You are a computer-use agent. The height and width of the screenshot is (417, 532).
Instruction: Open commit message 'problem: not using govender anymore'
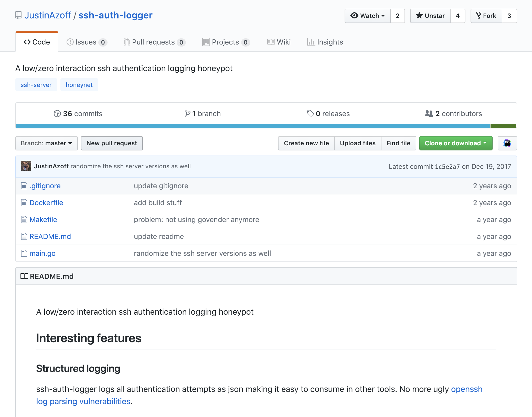(197, 220)
